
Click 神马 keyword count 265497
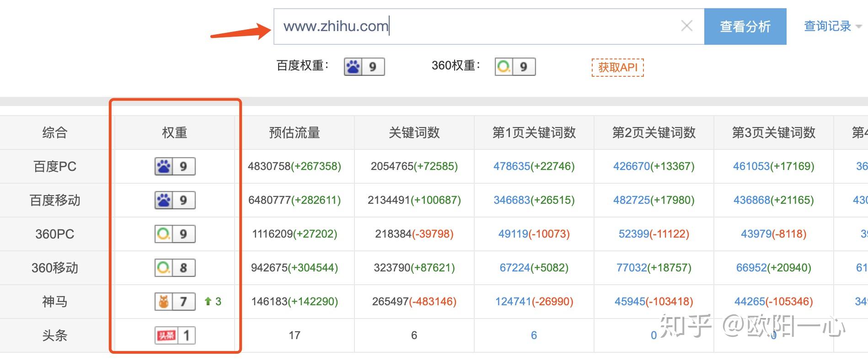(x=391, y=302)
